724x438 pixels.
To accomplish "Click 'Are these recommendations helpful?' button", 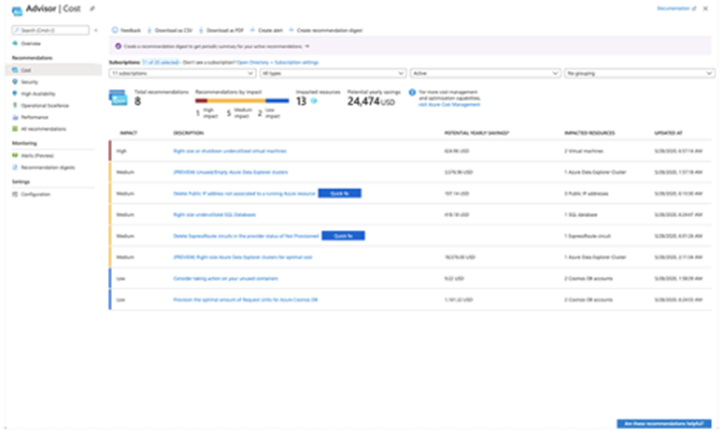I will pos(664,424).
